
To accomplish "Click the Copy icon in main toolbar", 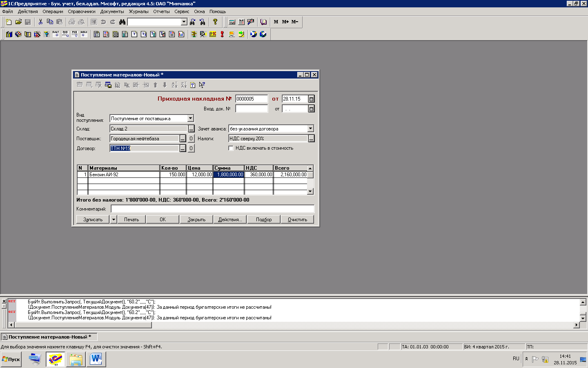I will point(50,22).
